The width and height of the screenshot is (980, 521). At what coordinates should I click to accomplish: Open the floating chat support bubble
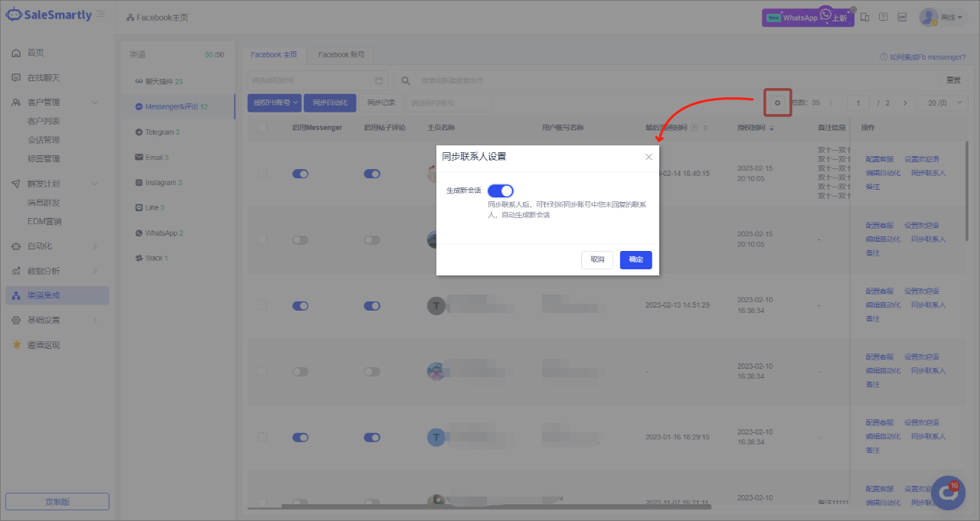coord(948,493)
